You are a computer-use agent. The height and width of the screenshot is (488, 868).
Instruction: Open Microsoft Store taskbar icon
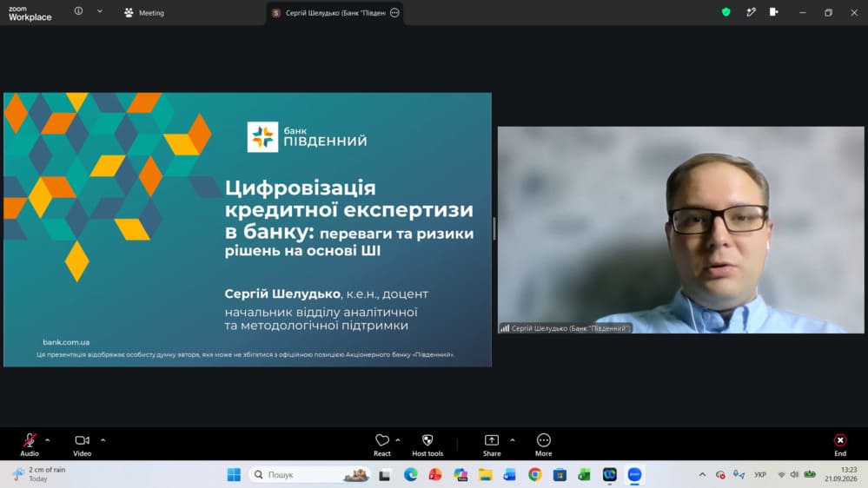[560, 475]
